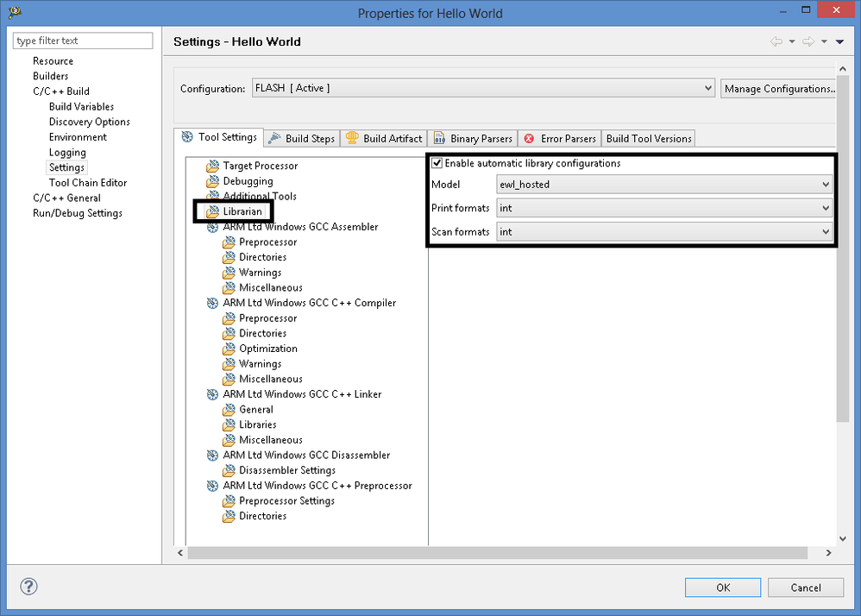Click the Debugging folder icon
The image size is (861, 616).
point(212,181)
